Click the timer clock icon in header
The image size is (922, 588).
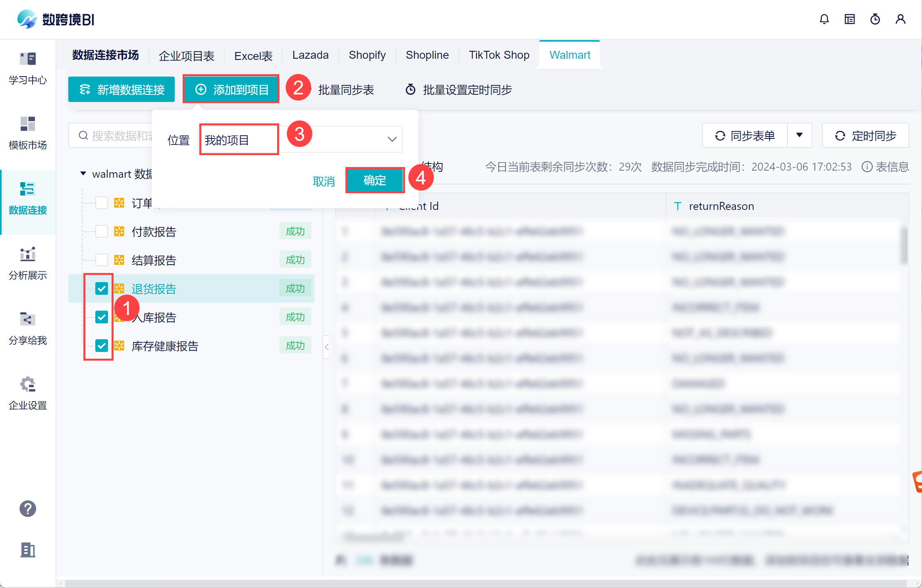[x=875, y=19]
